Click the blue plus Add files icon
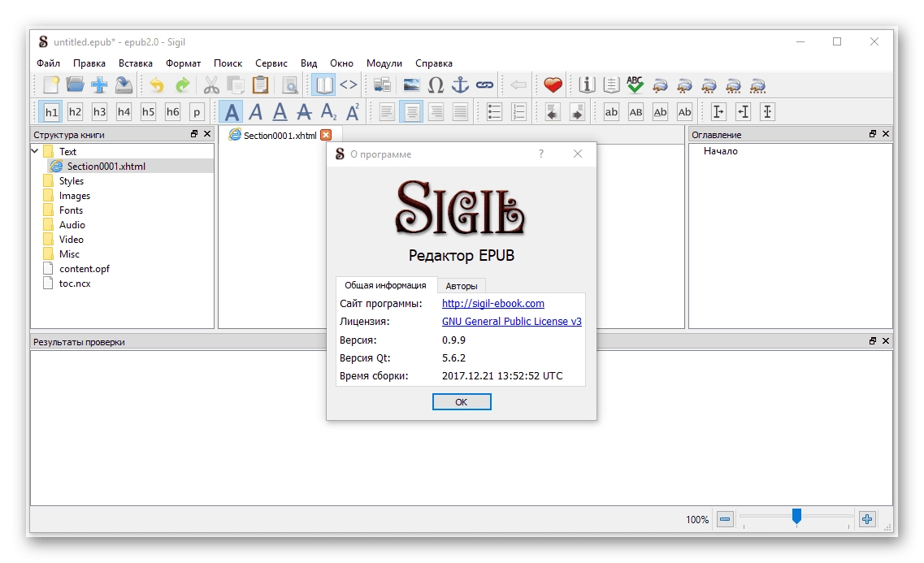 [x=99, y=85]
